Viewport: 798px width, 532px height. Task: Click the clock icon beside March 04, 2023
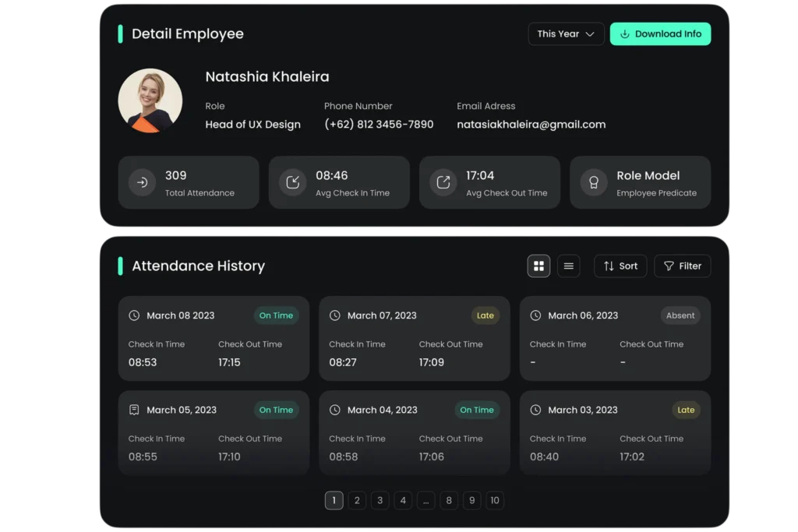(x=335, y=410)
